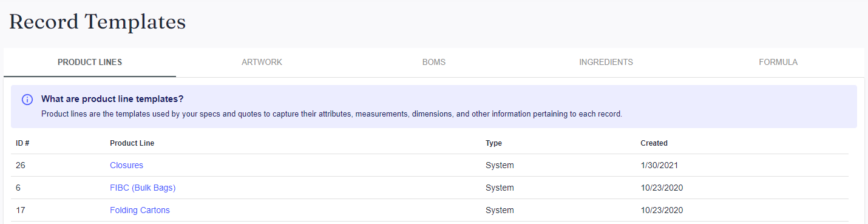Open the Formula tab

tap(778, 62)
